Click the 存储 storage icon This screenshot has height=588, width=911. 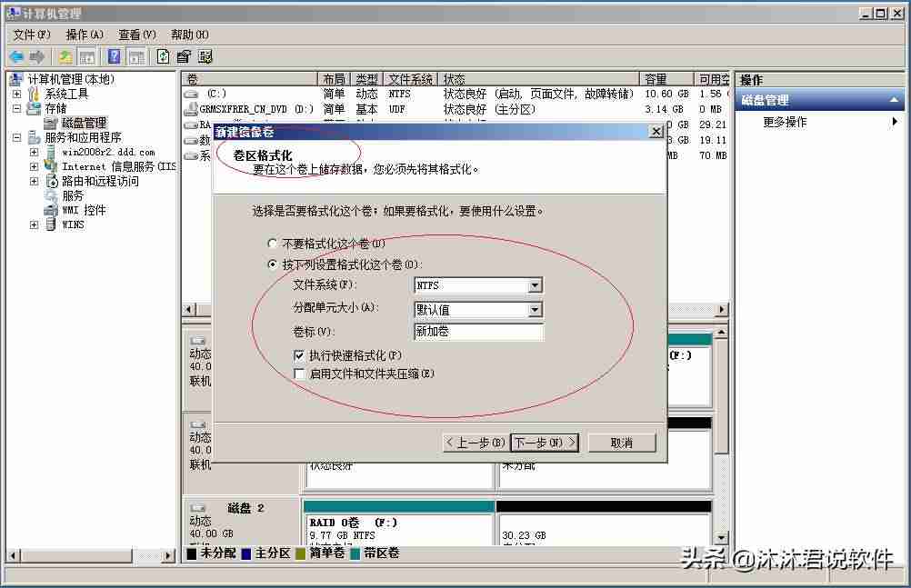click(x=34, y=108)
